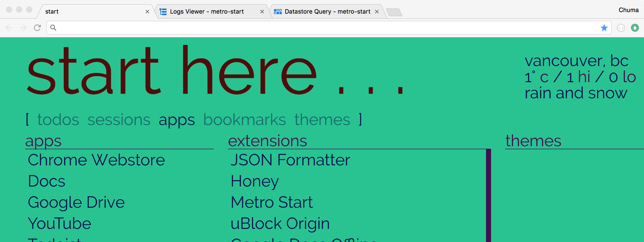Click the browser back arrow
644x242 pixels.
pyautogui.click(x=9, y=28)
